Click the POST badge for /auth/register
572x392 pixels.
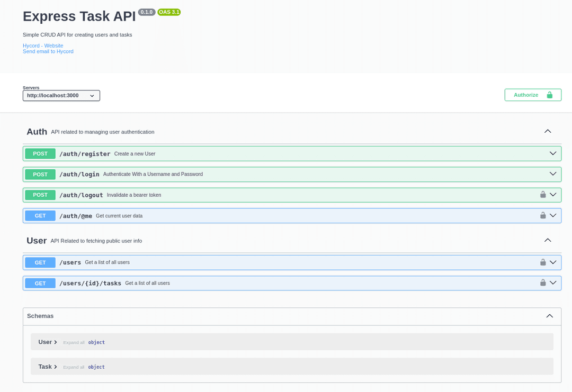tap(40, 154)
